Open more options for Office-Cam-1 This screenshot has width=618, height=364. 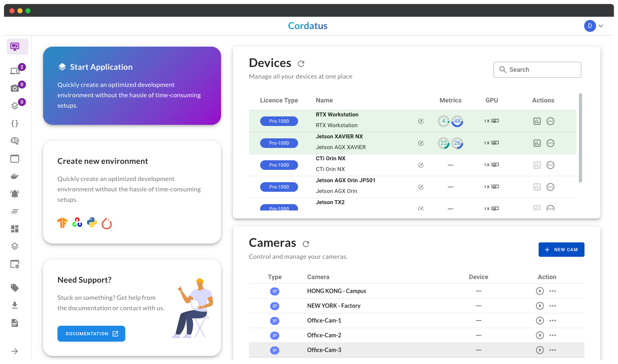click(553, 321)
